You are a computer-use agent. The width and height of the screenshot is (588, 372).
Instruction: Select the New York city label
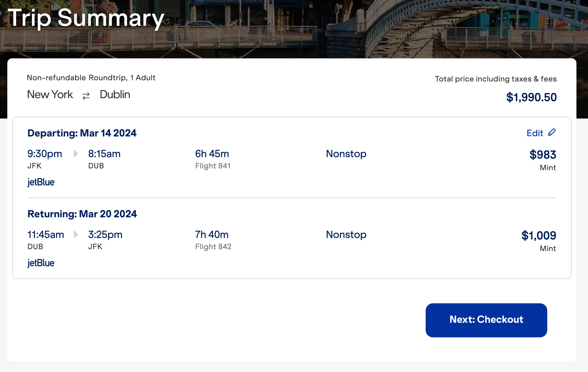point(50,95)
